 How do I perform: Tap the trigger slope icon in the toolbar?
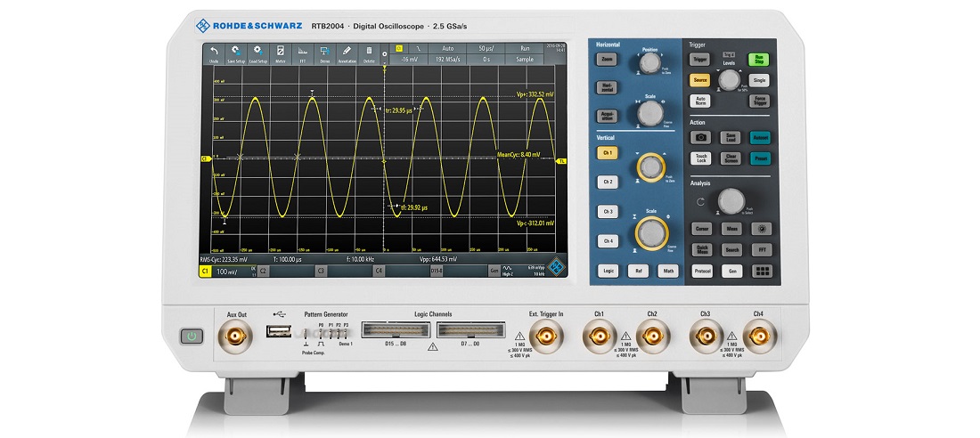click(419, 48)
